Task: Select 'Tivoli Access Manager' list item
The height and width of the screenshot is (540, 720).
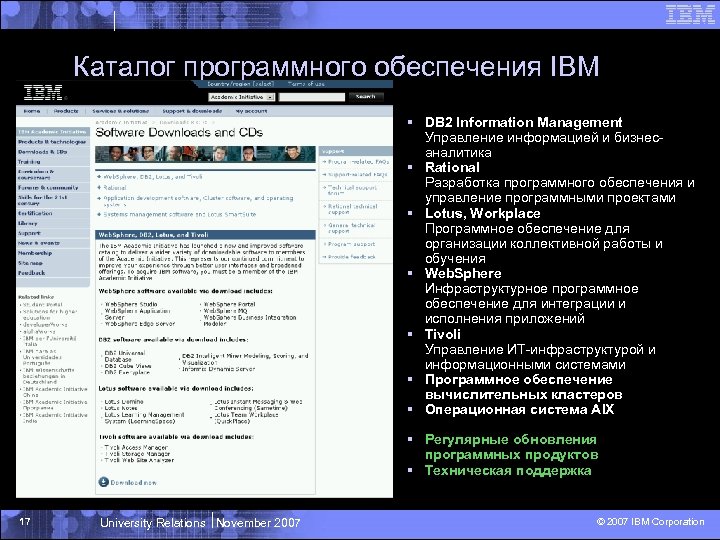Action: (136, 447)
